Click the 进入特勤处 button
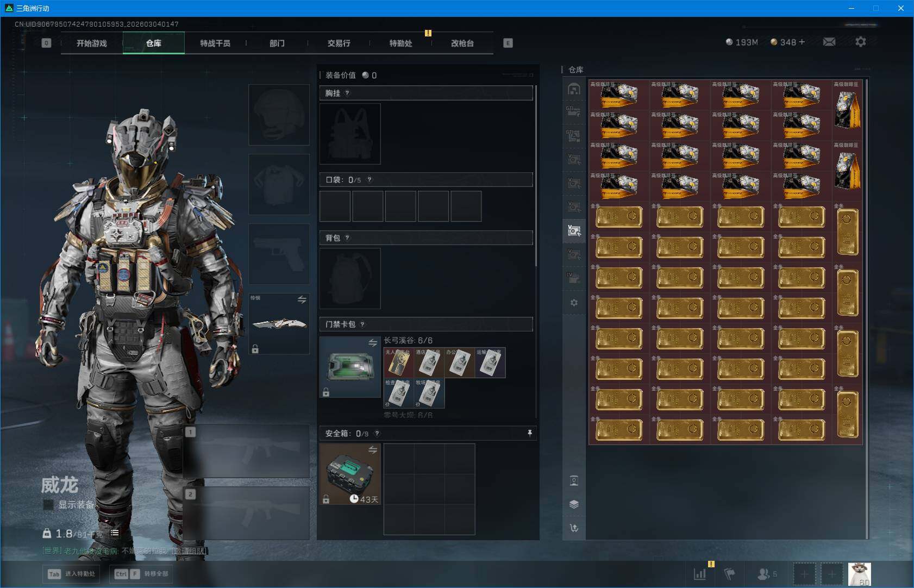914x588 pixels. tap(72, 574)
